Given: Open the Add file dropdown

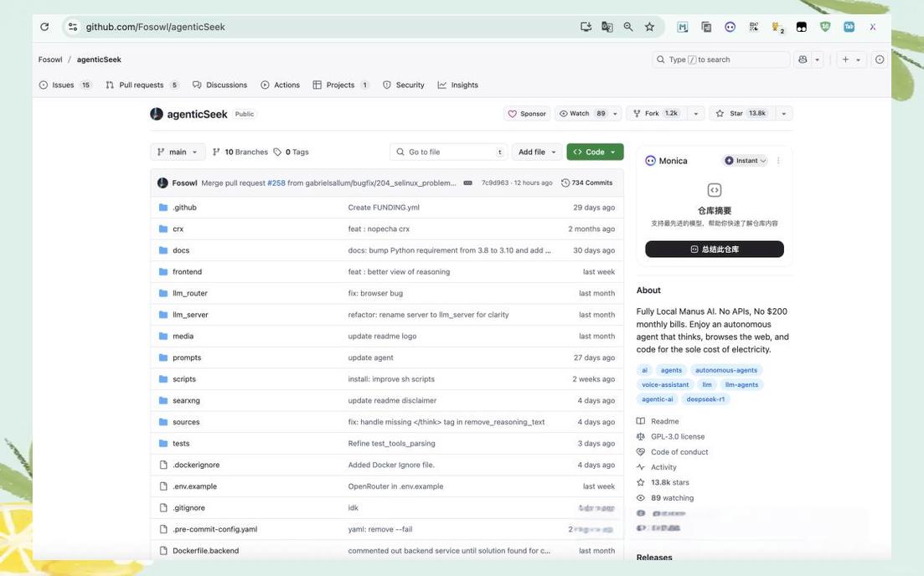Looking at the screenshot, I should pos(538,152).
